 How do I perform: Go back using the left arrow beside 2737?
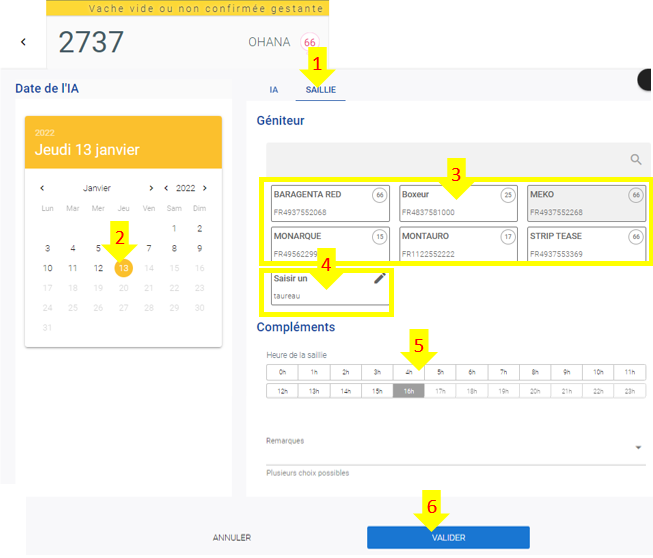[x=23, y=42]
